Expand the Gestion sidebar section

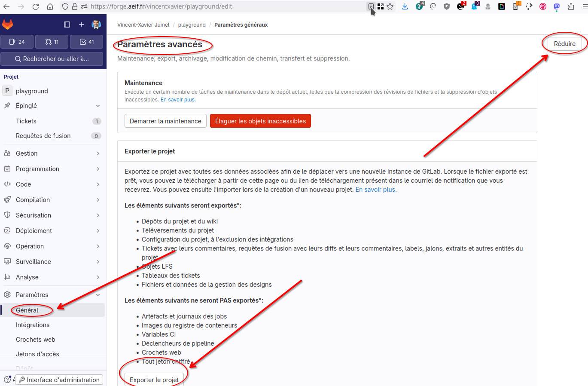point(52,153)
